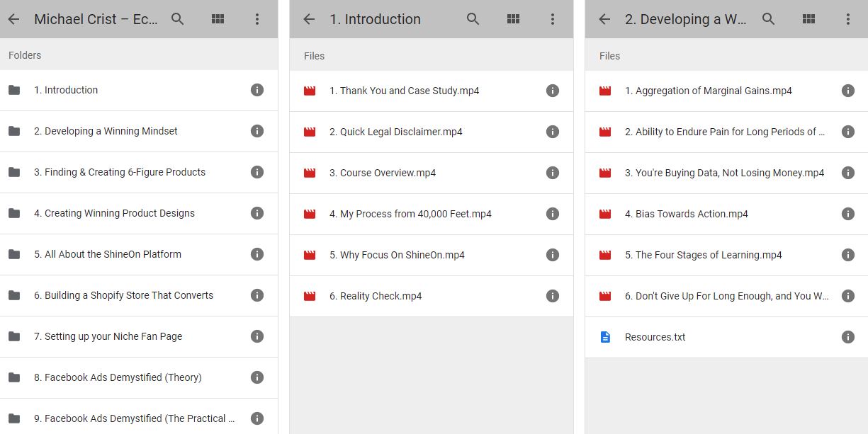Show info for 3. You're Buying Data video

[848, 173]
